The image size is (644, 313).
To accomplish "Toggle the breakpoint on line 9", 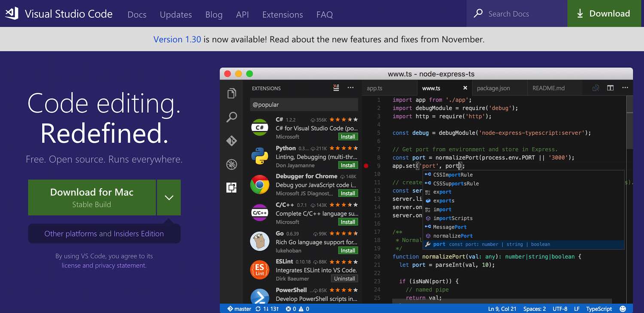I will [x=366, y=166].
